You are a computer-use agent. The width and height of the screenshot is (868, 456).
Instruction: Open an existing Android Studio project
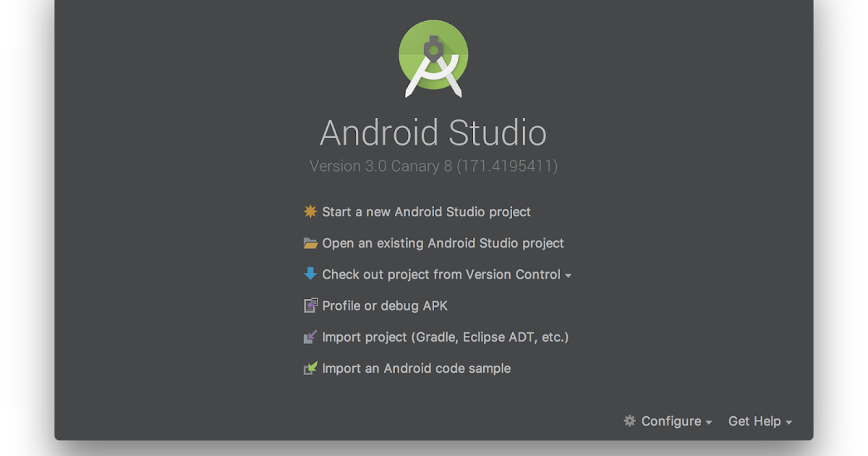[x=443, y=243]
